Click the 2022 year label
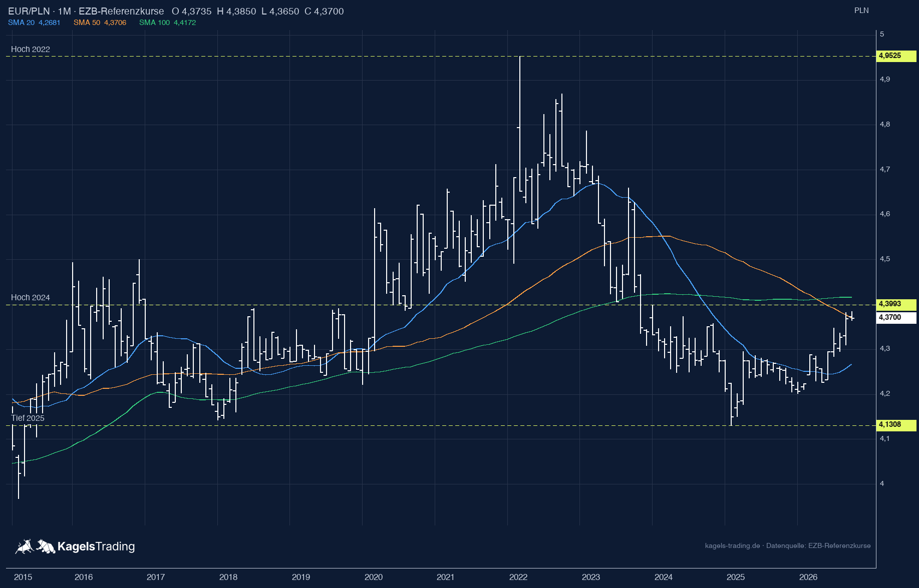 (x=518, y=577)
